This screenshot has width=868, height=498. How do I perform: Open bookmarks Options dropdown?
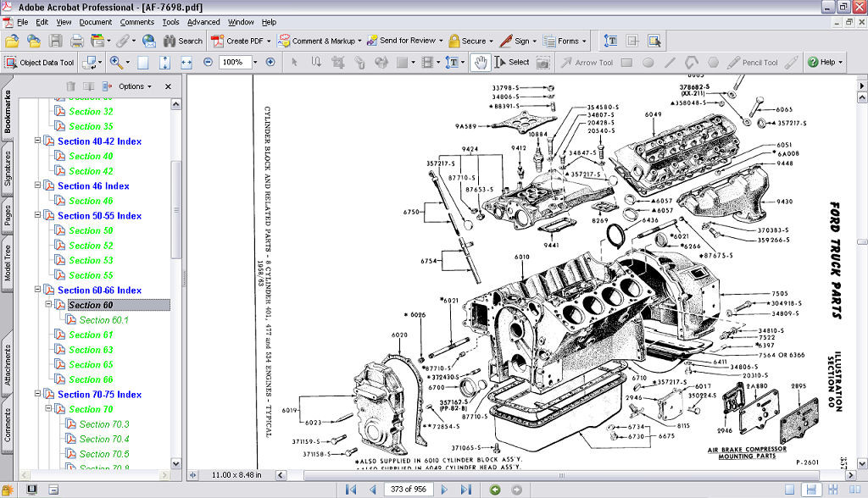[x=134, y=86]
